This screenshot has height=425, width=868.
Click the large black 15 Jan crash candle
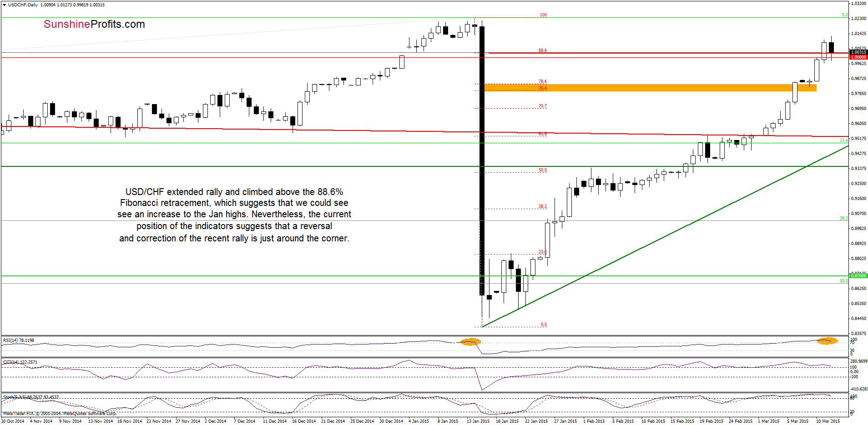[482, 161]
